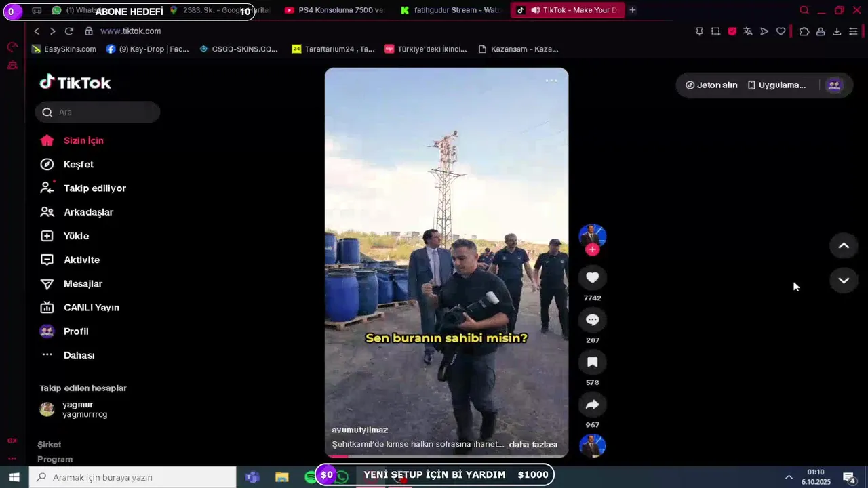Open a new browser tab

[633, 10]
